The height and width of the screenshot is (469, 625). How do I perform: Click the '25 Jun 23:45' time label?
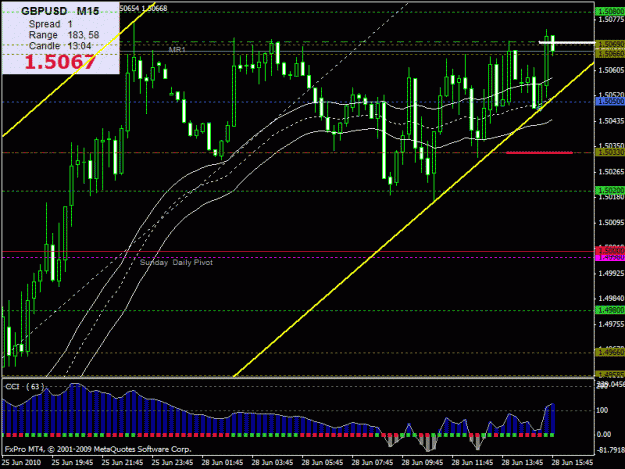172,462
